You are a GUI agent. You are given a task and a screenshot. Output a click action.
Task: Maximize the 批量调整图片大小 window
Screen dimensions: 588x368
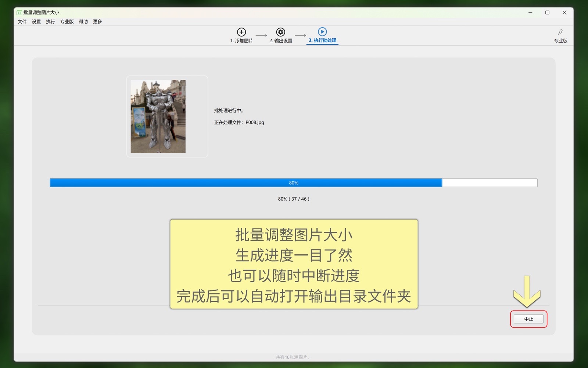pyautogui.click(x=547, y=13)
